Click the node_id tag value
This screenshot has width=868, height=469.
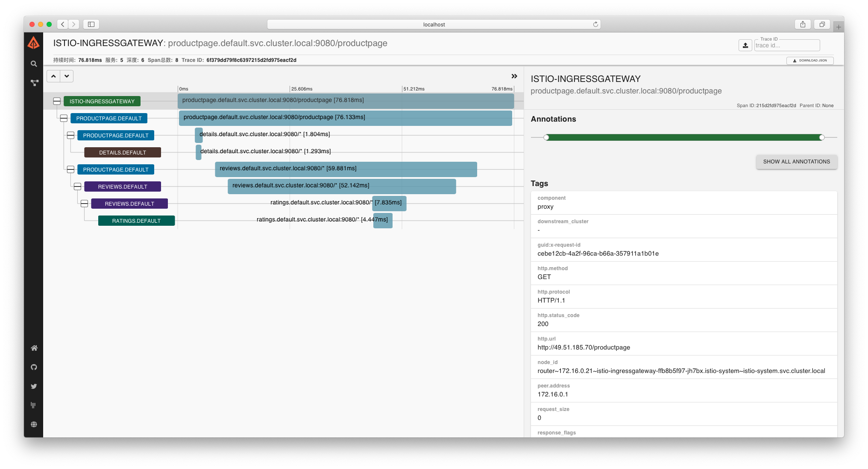681,371
